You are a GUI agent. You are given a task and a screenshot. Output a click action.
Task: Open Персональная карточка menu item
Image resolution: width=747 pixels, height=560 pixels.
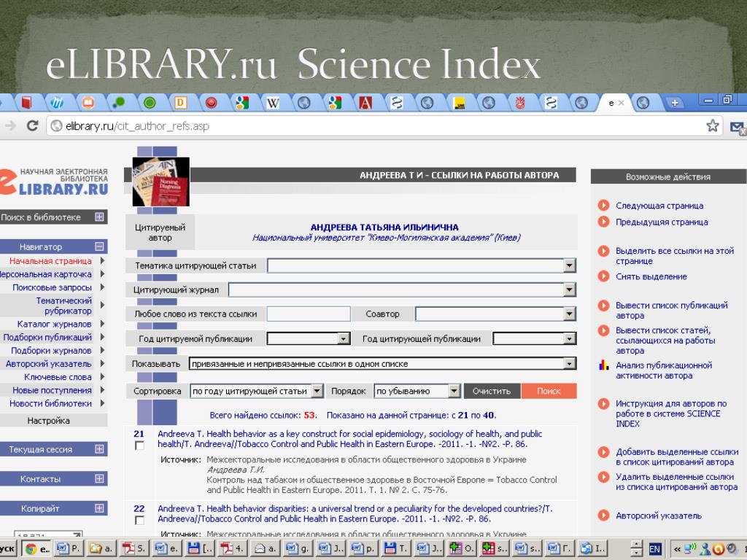click(46, 274)
